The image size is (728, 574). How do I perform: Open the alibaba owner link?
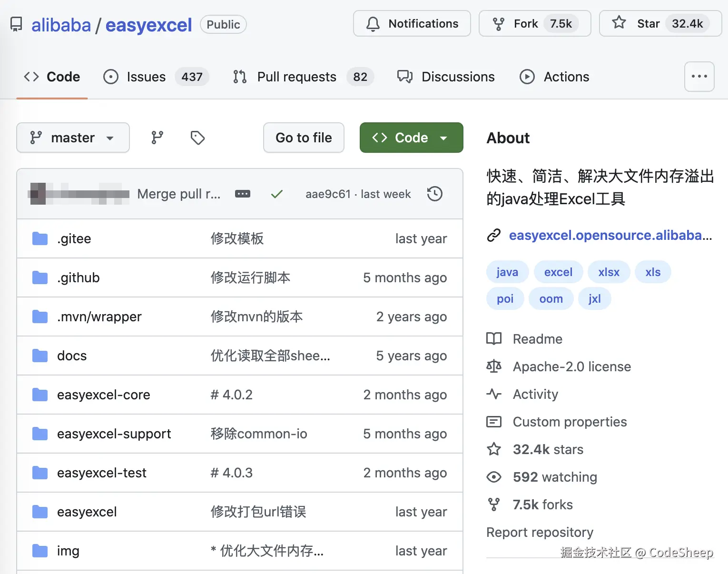61,25
